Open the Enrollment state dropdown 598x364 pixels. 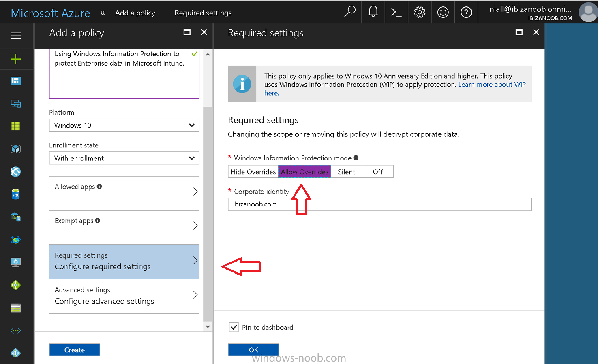[124, 158]
